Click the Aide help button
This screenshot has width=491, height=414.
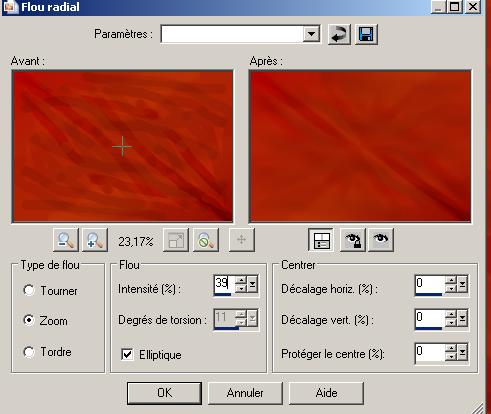click(326, 393)
